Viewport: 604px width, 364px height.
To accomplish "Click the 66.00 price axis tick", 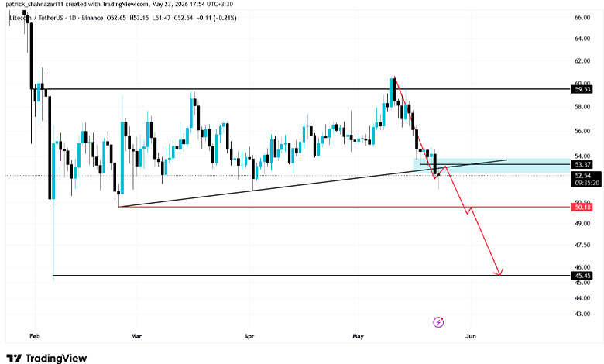I will [x=582, y=18].
